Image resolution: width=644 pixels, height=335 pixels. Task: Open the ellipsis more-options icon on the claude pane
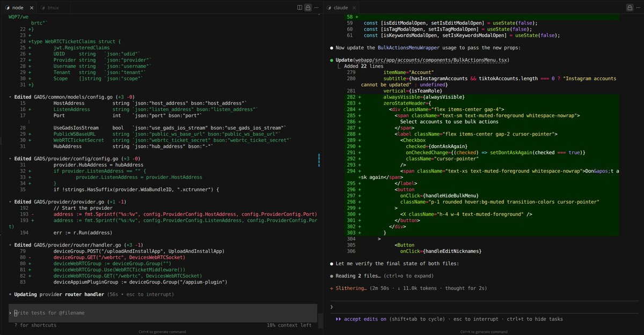click(x=639, y=7)
